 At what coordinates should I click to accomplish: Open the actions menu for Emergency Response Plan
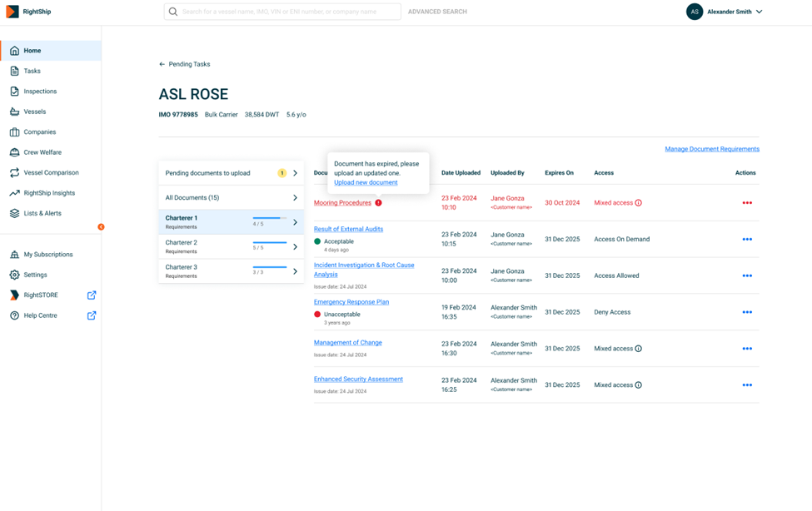[747, 312]
